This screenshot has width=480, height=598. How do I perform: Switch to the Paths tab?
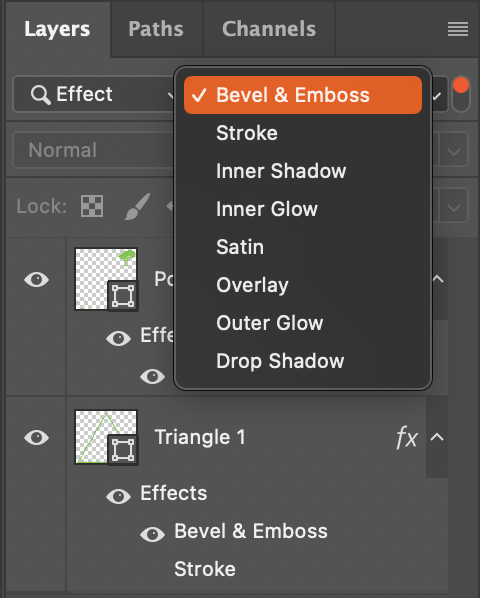click(x=156, y=29)
